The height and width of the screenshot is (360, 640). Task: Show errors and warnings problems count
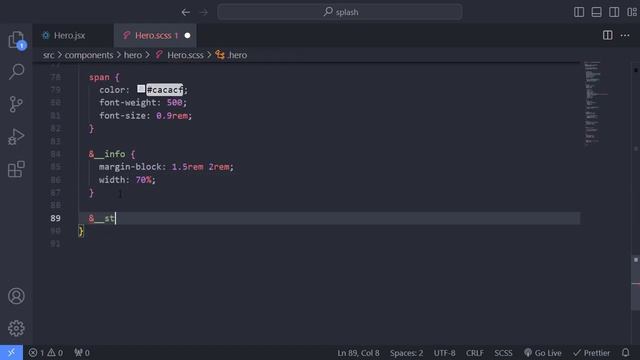(46, 353)
